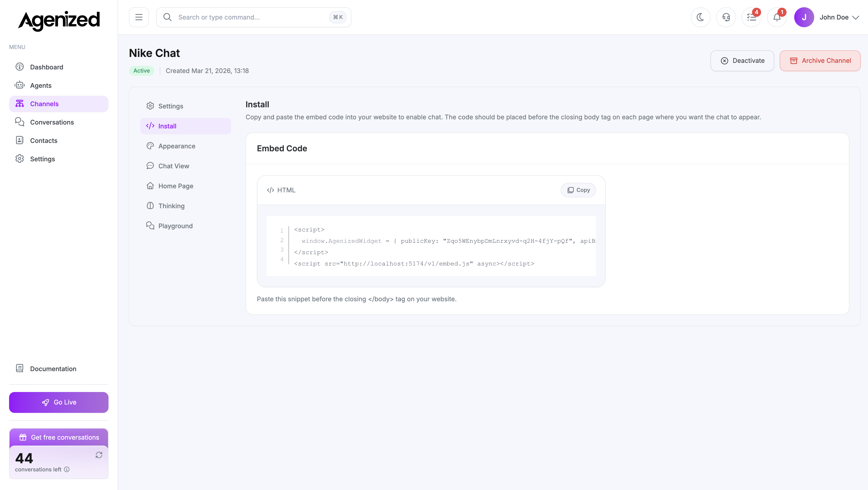Open the Thinking tab

pos(186,206)
